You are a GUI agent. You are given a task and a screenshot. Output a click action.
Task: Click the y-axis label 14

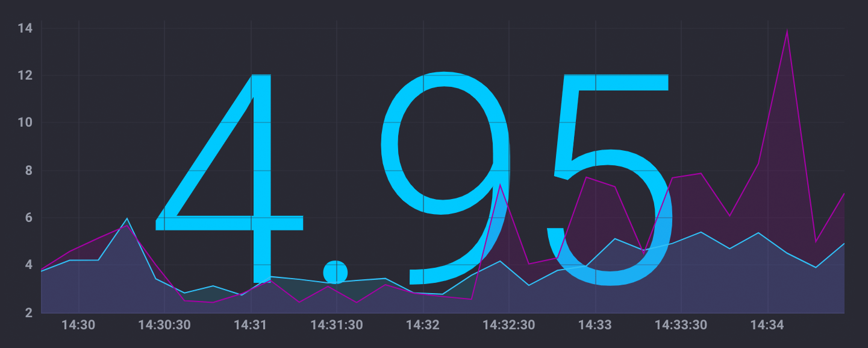[x=25, y=28]
